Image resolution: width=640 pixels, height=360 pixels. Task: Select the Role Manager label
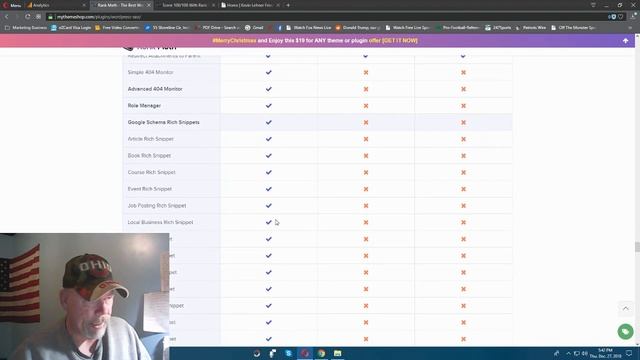(144, 106)
